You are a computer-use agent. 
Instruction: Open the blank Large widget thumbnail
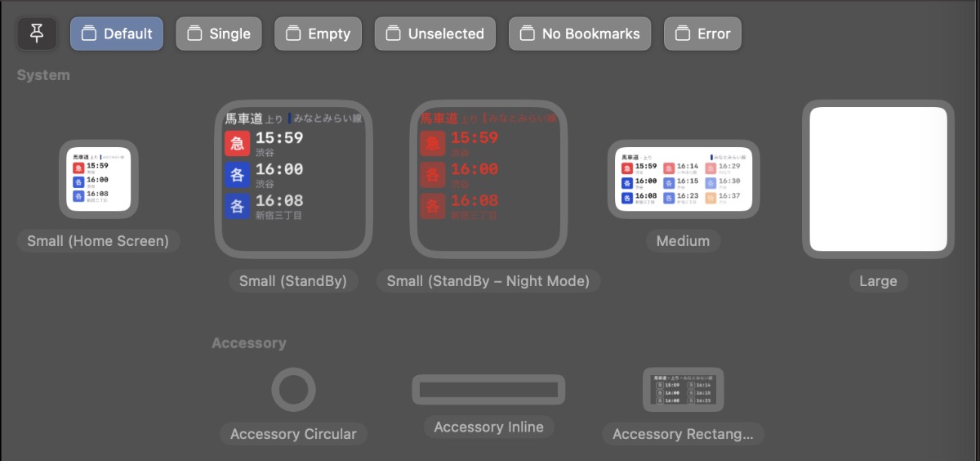point(878,179)
